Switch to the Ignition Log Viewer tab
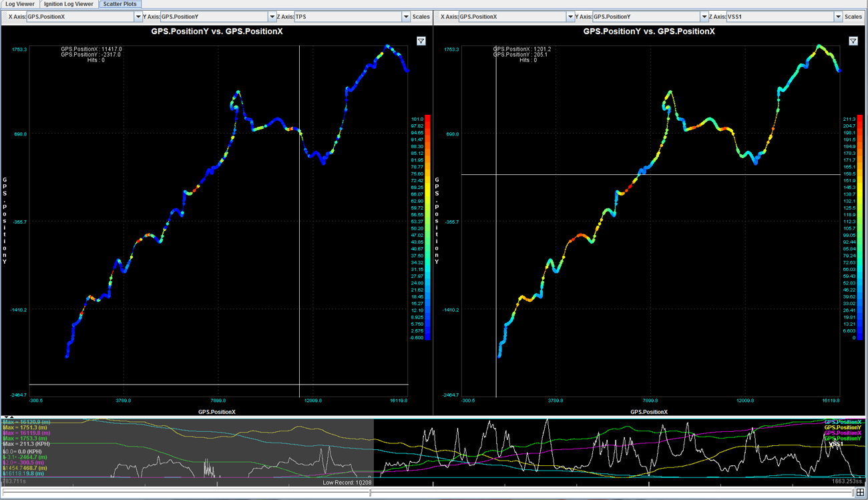This screenshot has height=500, width=868. (x=69, y=4)
